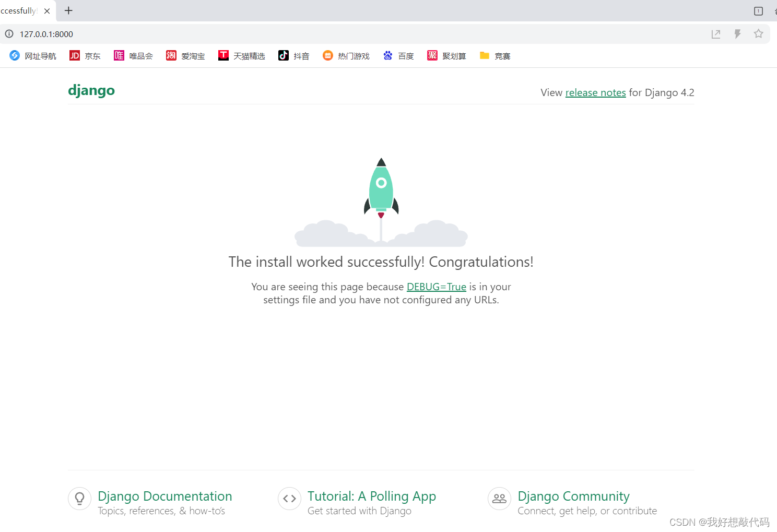The height and width of the screenshot is (532, 777).
Task: Follow the DEBUG=True link
Action: coord(437,287)
